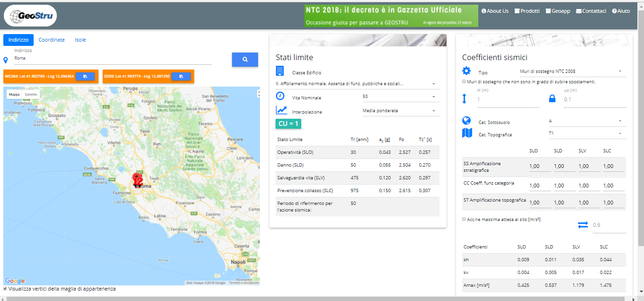The width and height of the screenshot is (644, 301).
Task: Click the blue search magnifier button
Action: (245, 60)
